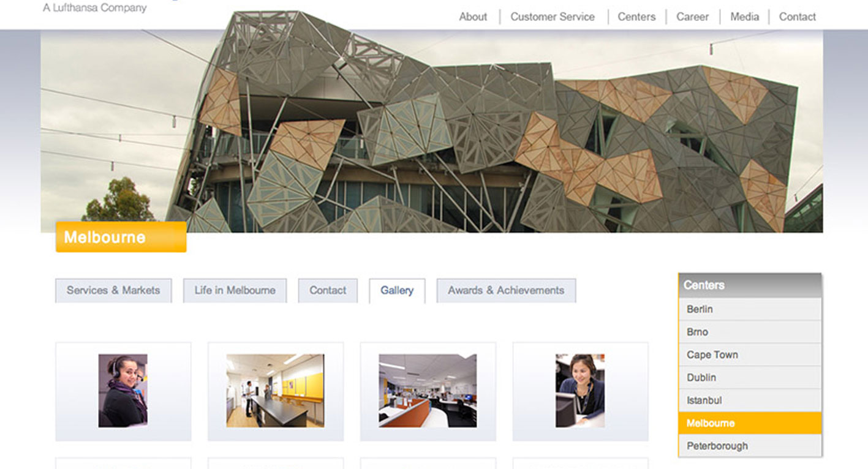This screenshot has width=868, height=469.
Task: Click Contact in top navigation
Action: click(x=797, y=17)
